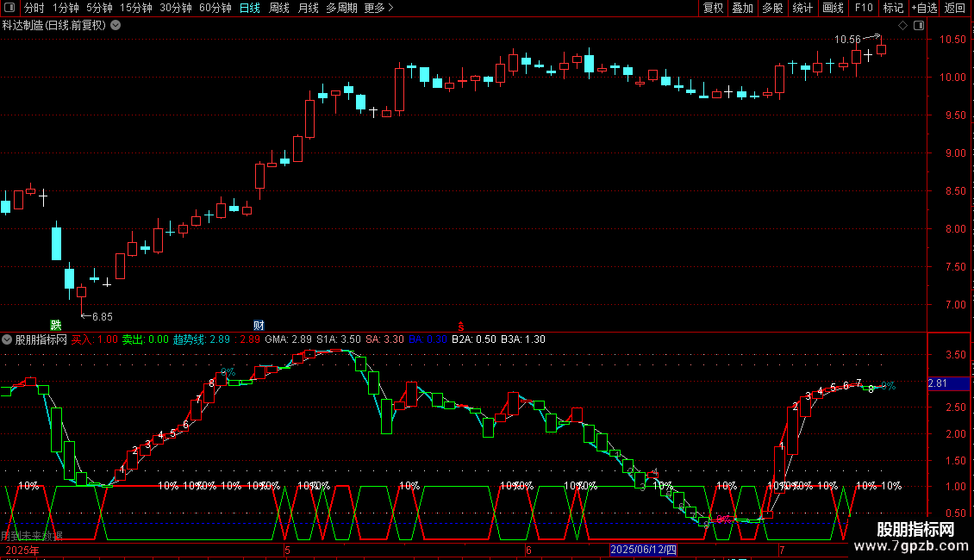Click the 2025/06/12/四 date marker
Screen dimensions: 974x560
pos(644,550)
